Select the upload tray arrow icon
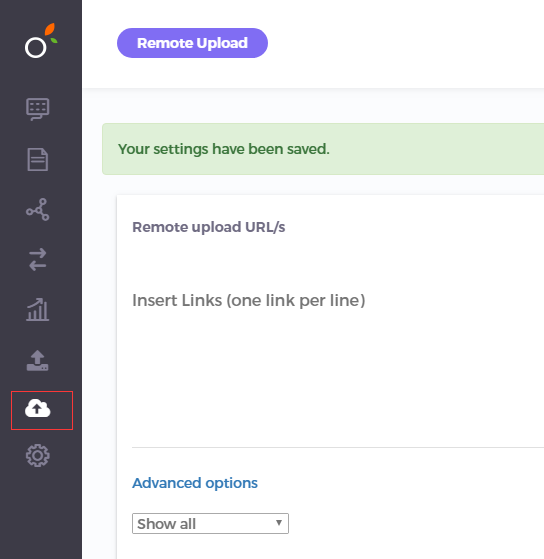544x559 pixels. (x=37, y=360)
